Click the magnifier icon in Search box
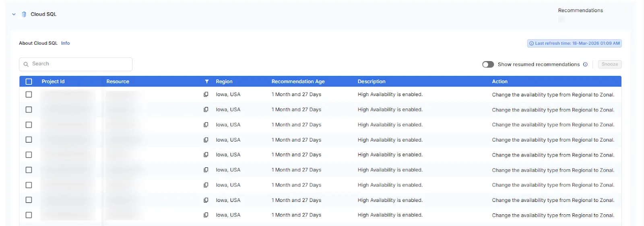The image size is (644, 226). [x=26, y=64]
